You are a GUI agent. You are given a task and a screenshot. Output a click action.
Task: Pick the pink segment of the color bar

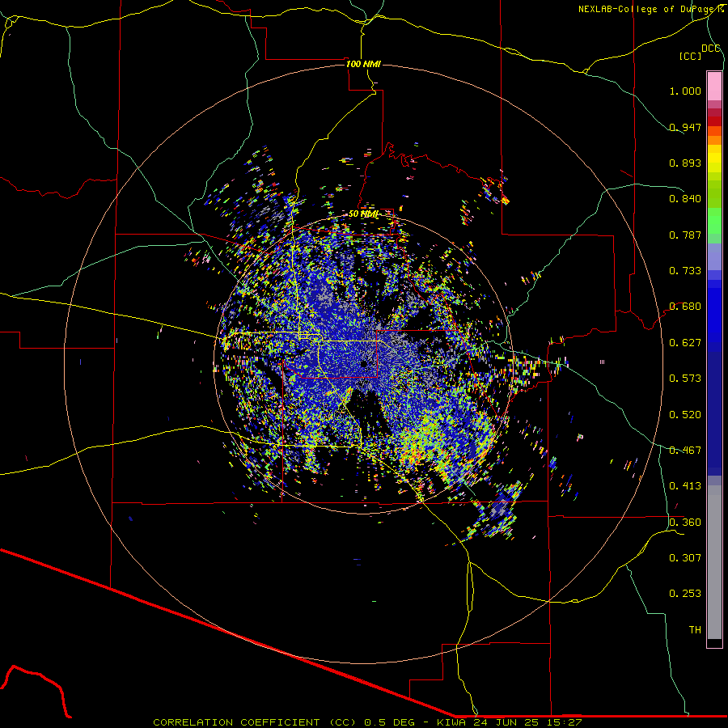[714, 87]
